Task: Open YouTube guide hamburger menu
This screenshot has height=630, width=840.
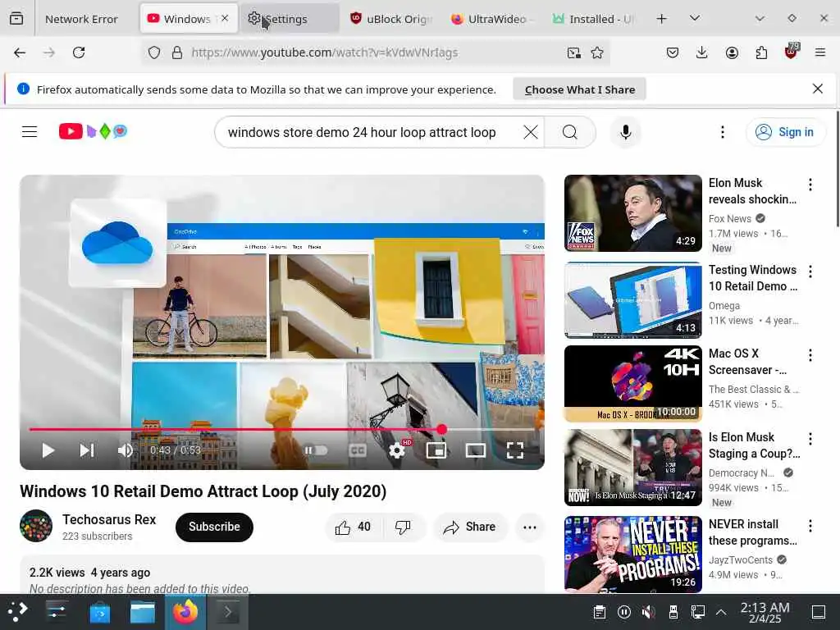Action: click(30, 132)
